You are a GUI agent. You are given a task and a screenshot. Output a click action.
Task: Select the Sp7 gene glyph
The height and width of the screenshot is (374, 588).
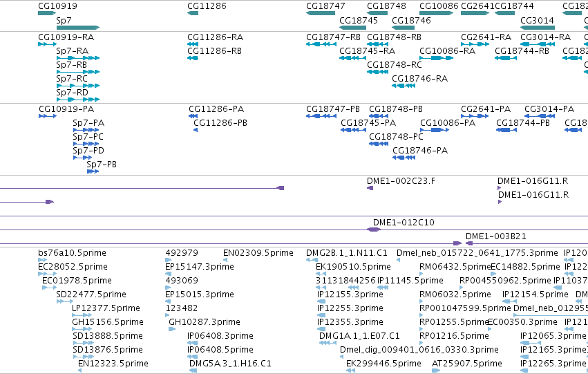click(77, 28)
